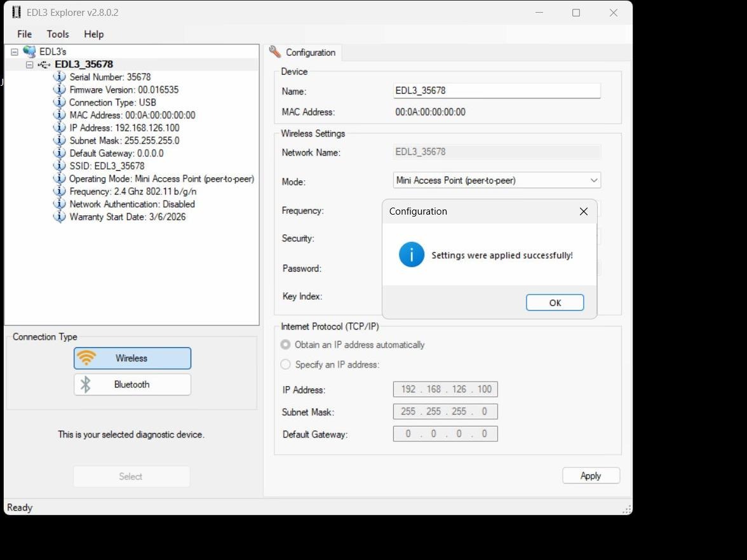The width and height of the screenshot is (747, 560).
Task: Click inside the device Name field
Action: point(495,90)
